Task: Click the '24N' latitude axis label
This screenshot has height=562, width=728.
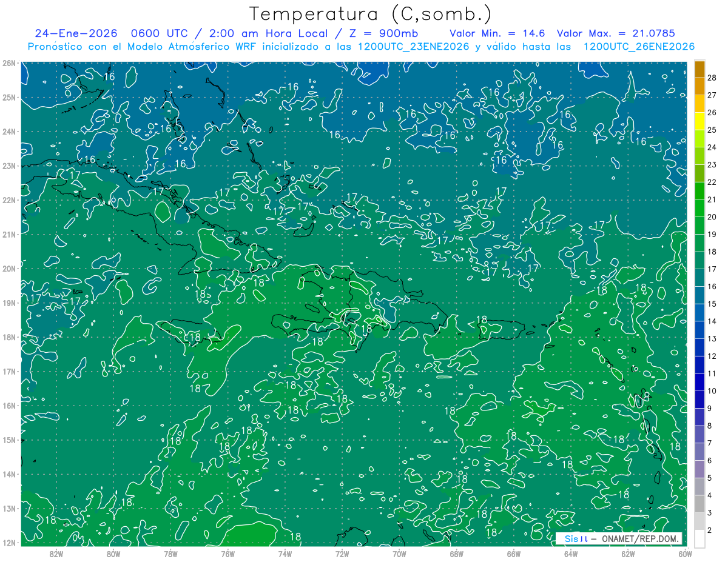Action: click(9, 132)
